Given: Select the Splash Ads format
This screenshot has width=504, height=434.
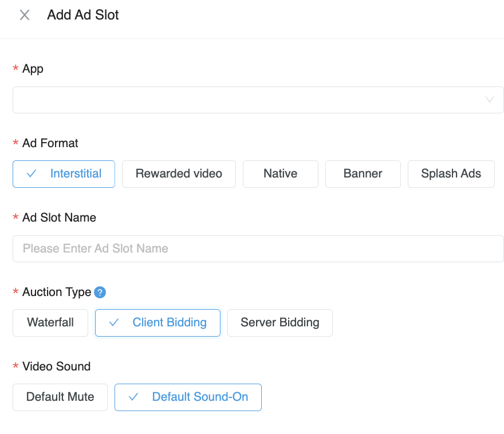Looking at the screenshot, I should tap(451, 173).
